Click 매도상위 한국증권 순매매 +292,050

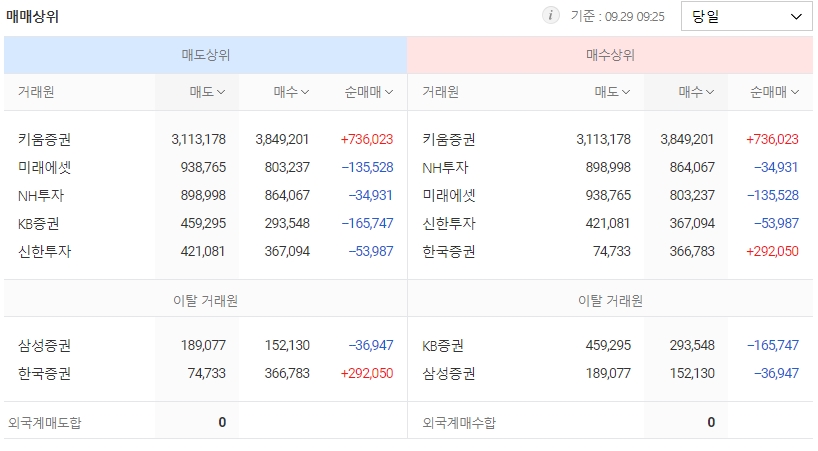click(367, 373)
